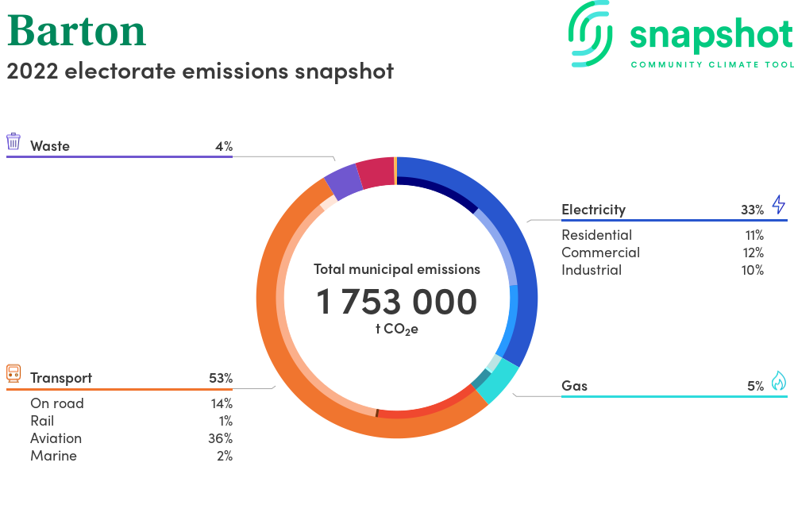Click the Waste 4% value

click(x=224, y=146)
